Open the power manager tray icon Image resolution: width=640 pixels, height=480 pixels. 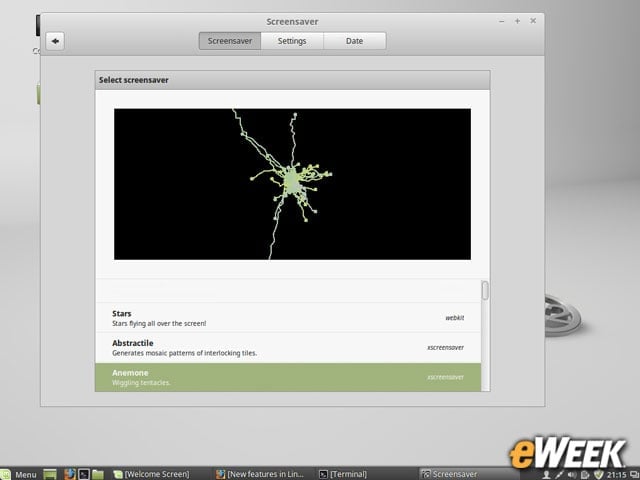click(584, 475)
